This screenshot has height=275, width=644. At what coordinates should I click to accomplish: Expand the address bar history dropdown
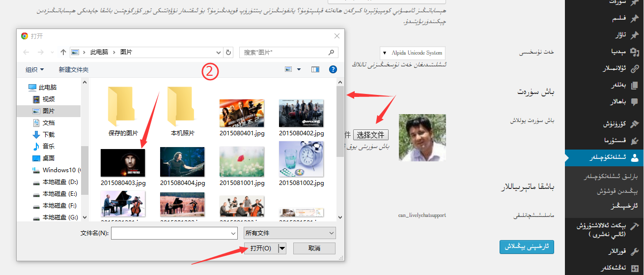tap(219, 52)
